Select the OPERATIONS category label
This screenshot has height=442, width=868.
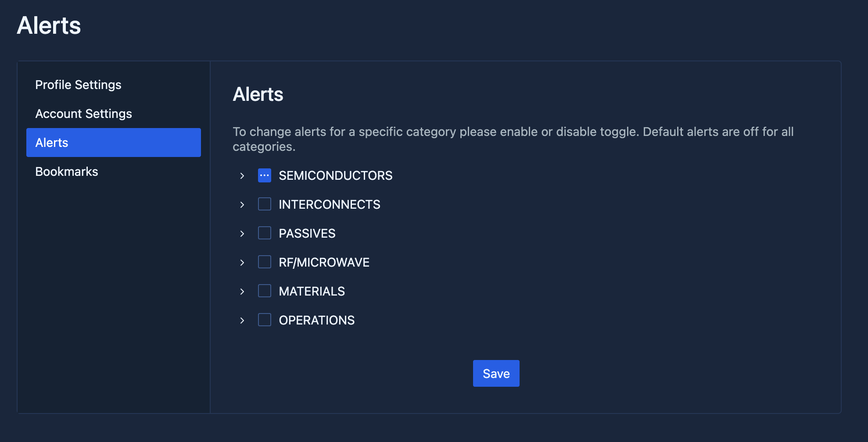[x=316, y=320]
